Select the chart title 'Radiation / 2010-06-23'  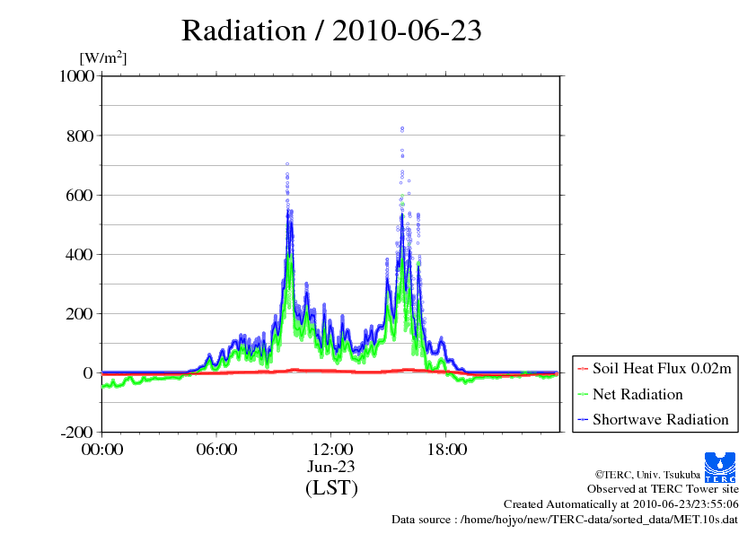coord(331,31)
